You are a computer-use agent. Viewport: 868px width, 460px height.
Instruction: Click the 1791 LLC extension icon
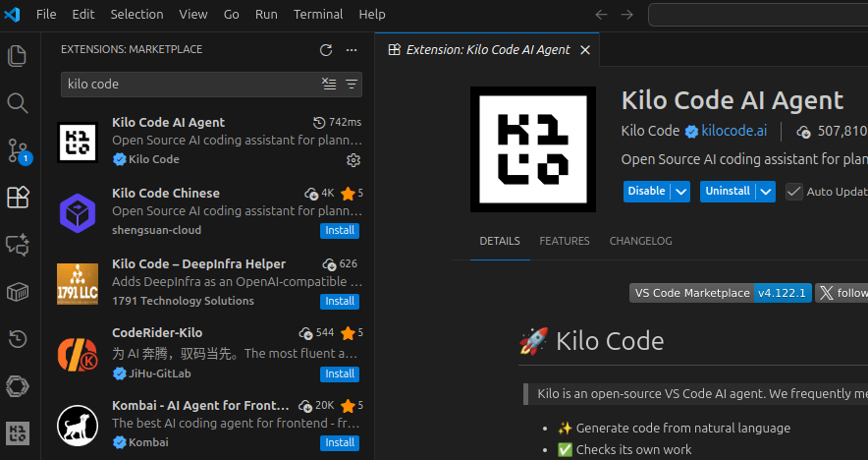(x=78, y=284)
